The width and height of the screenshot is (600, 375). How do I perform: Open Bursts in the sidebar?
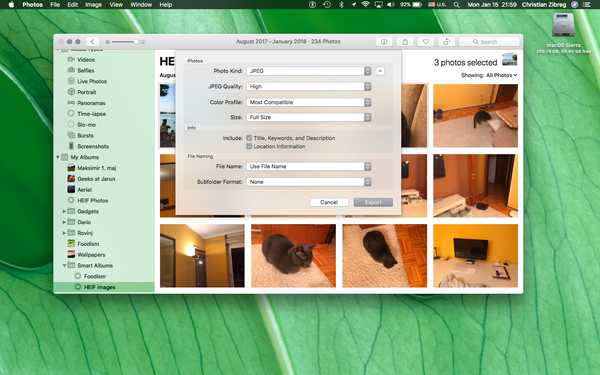85,135
